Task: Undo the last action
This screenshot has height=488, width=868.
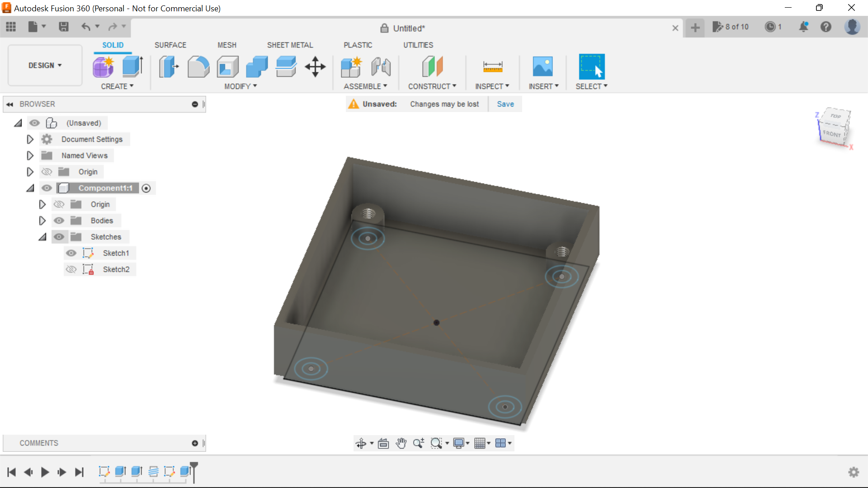Action: pos(85,27)
